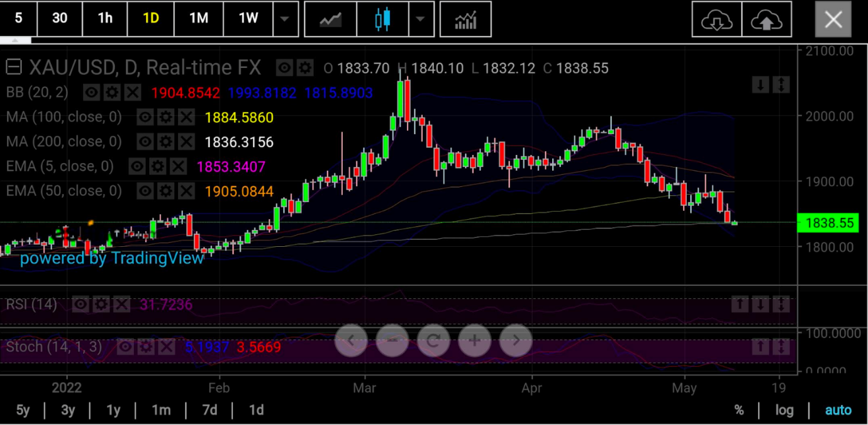The width and height of the screenshot is (868, 425).
Task: Select the 1M timeframe
Action: (x=199, y=18)
